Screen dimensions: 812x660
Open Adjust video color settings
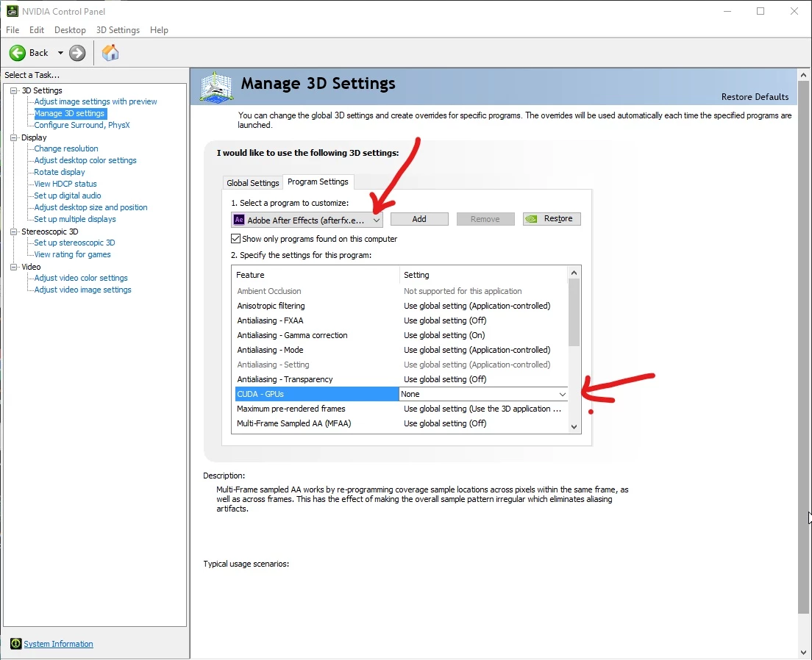pos(81,278)
